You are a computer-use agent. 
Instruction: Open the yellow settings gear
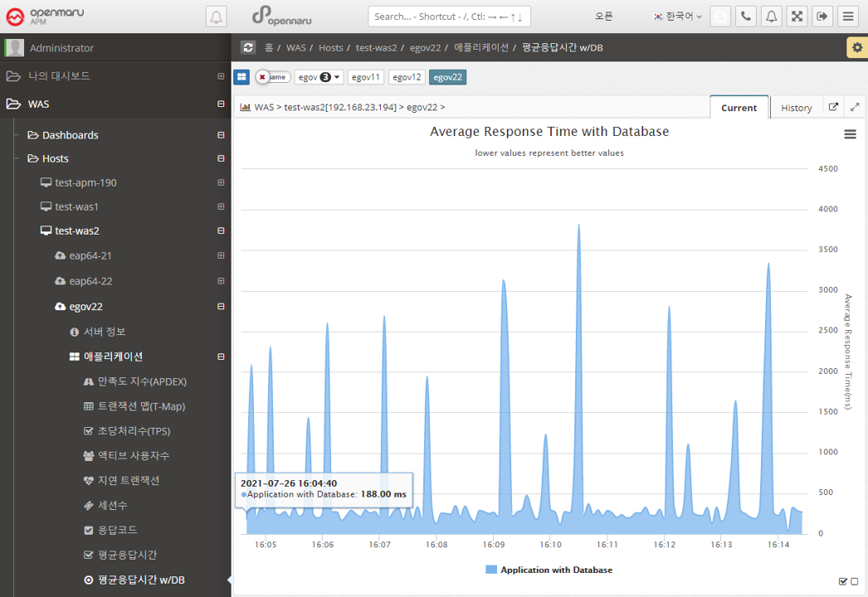(856, 48)
